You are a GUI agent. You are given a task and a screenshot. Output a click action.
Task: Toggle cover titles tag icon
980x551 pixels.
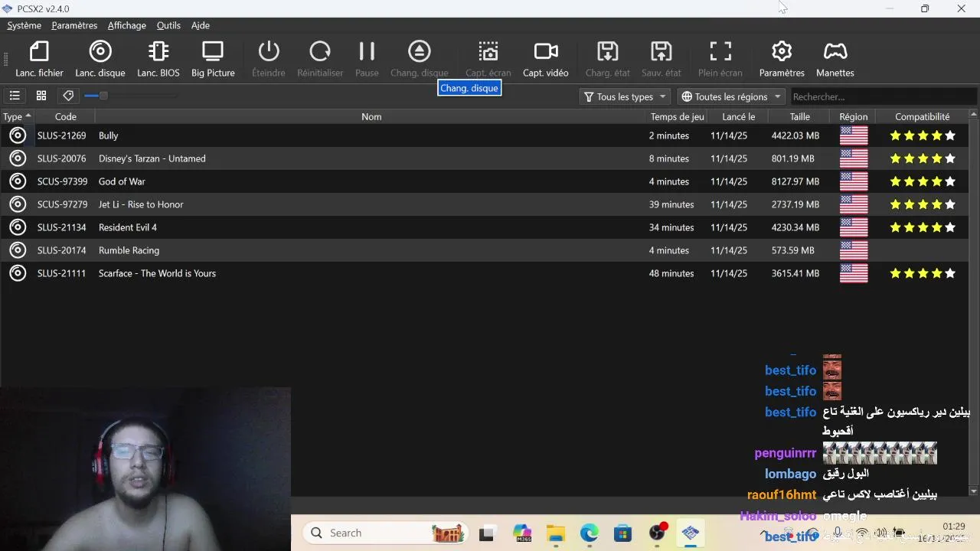[x=68, y=96]
